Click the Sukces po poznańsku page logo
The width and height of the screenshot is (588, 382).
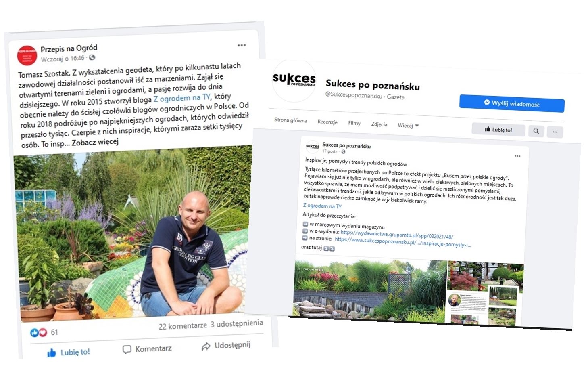pos(294,80)
